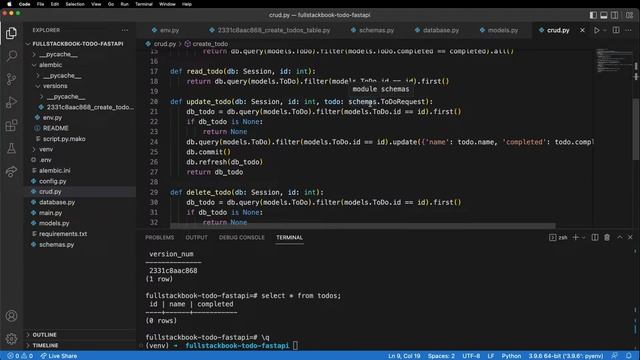
Task: Expand the top-level __pycache__ folder
Action: 58,54
